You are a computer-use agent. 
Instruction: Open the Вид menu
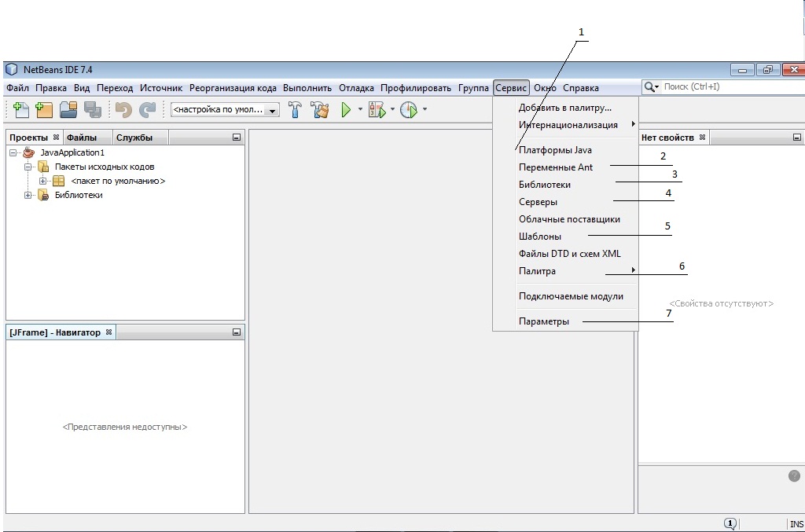point(82,88)
